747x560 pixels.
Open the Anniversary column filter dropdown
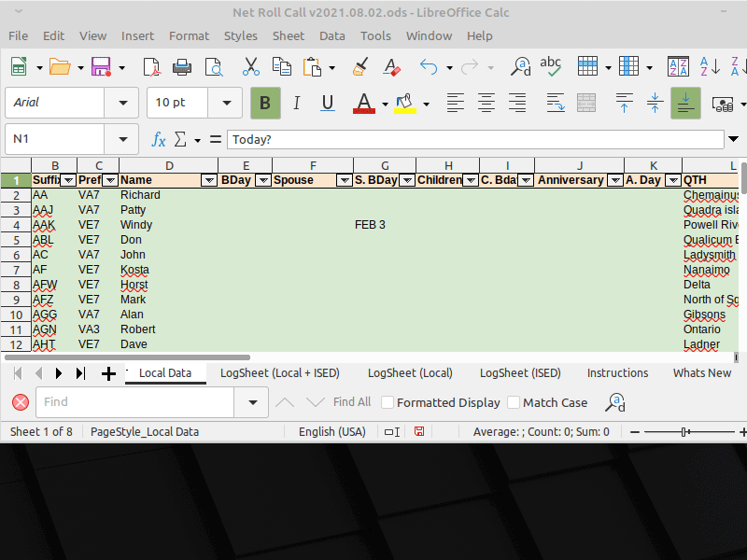[615, 180]
